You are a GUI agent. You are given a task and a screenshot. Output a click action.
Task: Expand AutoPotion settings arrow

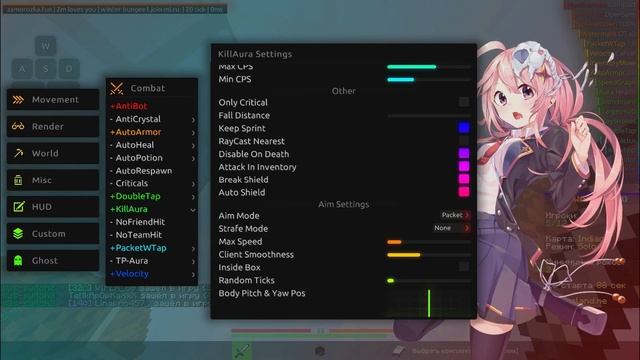pyautogui.click(x=193, y=158)
